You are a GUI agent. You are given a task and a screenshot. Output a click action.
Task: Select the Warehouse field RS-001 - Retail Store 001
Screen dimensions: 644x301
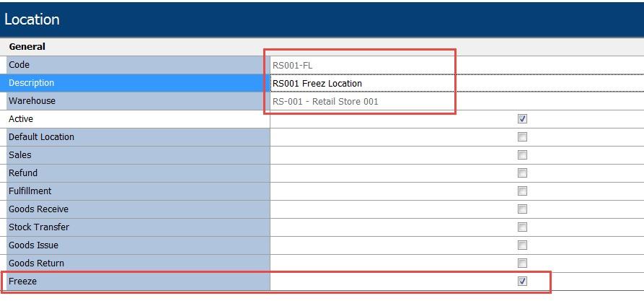[456, 101]
